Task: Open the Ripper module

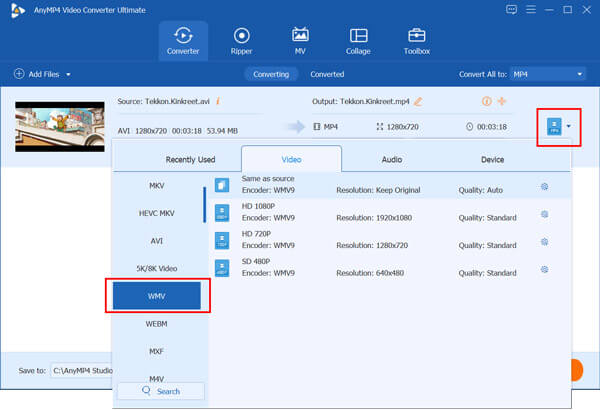Action: point(241,41)
